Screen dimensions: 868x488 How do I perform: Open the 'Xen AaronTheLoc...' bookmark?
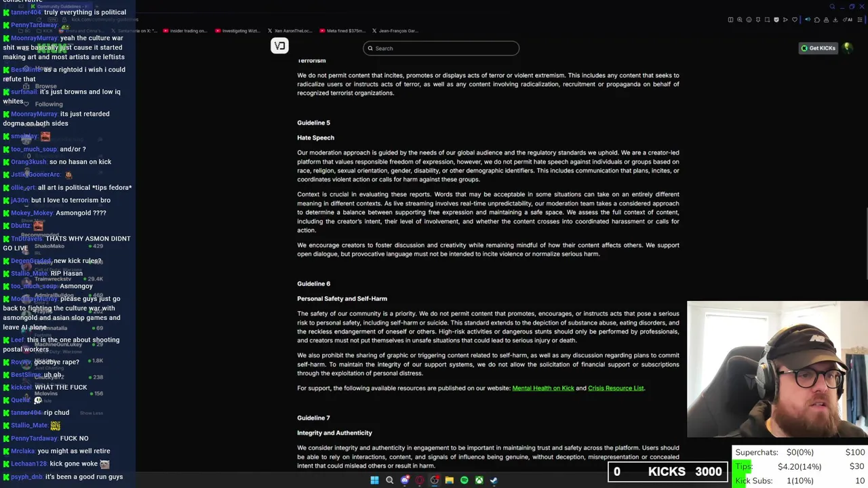point(290,30)
